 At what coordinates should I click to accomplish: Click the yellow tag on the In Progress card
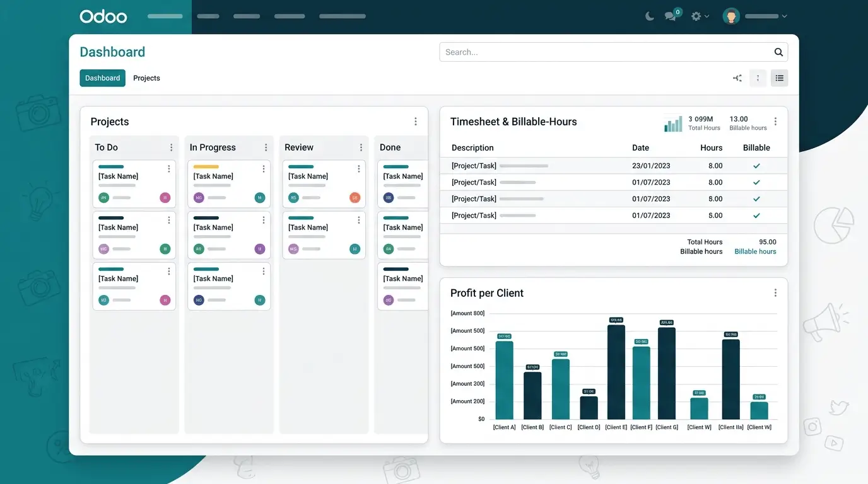pyautogui.click(x=206, y=167)
